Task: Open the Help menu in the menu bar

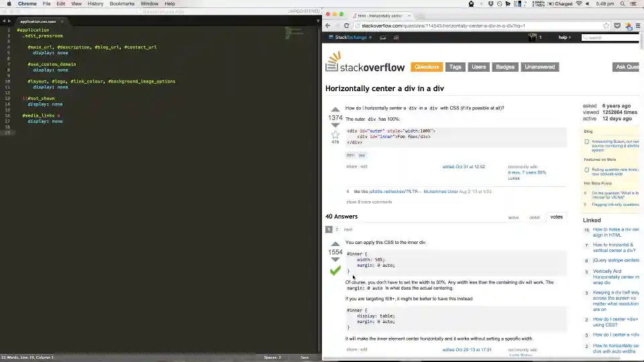Action: click(170, 4)
